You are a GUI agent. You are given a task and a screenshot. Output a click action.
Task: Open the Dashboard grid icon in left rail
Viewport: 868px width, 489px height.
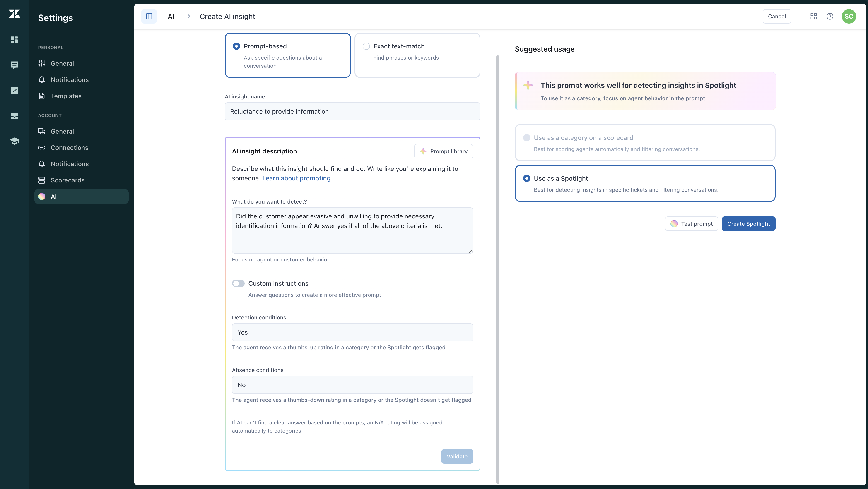pos(14,40)
